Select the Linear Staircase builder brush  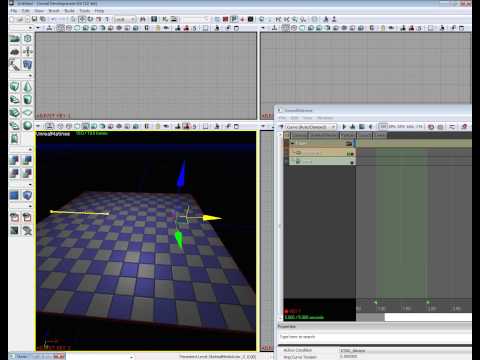tap(14, 112)
